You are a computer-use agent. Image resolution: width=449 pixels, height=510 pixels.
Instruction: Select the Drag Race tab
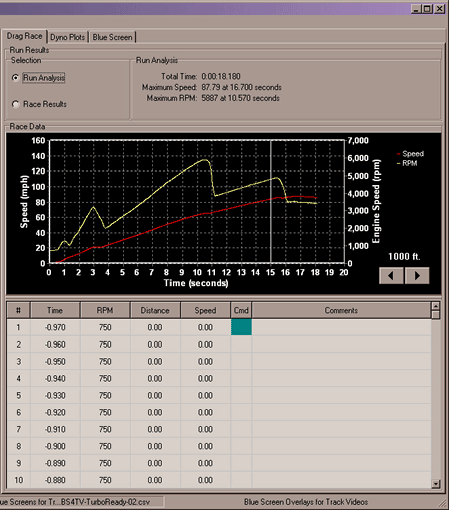[x=25, y=36]
